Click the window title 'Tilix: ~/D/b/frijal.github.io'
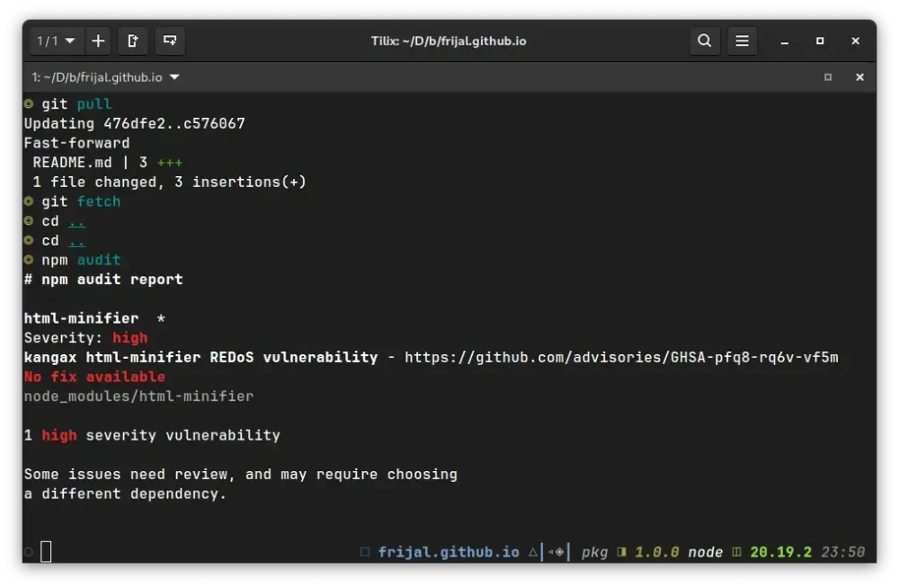 coord(449,40)
